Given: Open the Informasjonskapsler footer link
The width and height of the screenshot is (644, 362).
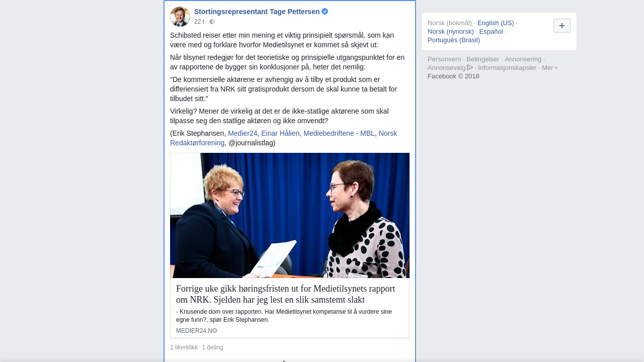Looking at the screenshot, I should point(507,68).
